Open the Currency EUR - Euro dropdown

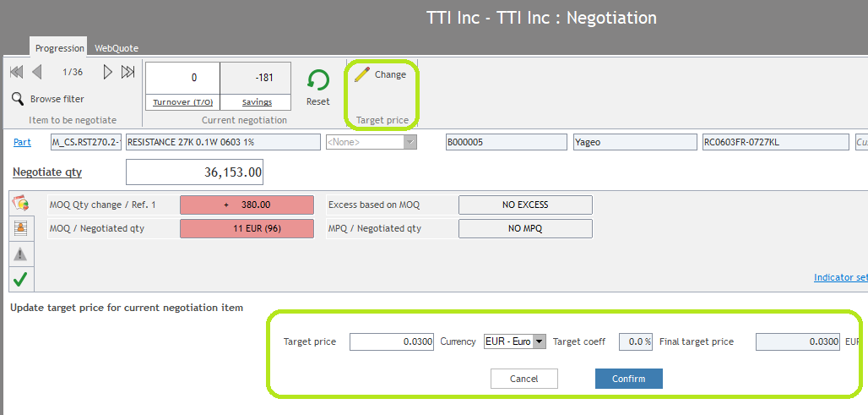pyautogui.click(x=540, y=341)
